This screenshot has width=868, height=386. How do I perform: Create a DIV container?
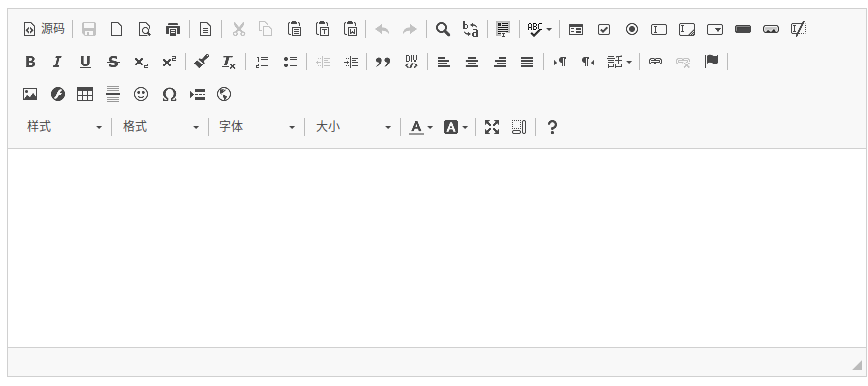(x=411, y=62)
